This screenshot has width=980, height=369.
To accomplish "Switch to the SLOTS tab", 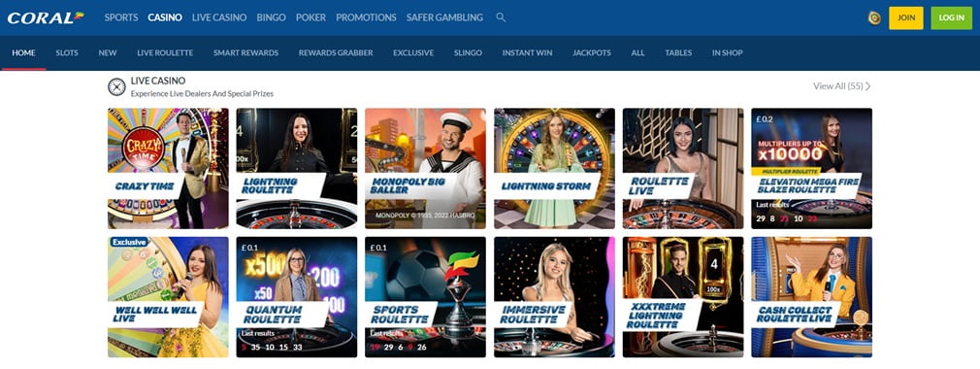I will (67, 53).
